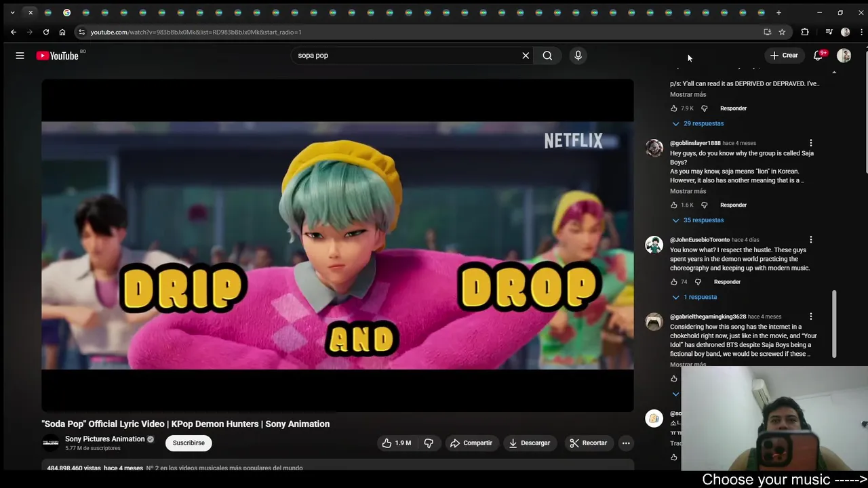The image size is (868, 488).
Task: Expand the 29 respuestas replies
Action: [698, 123]
